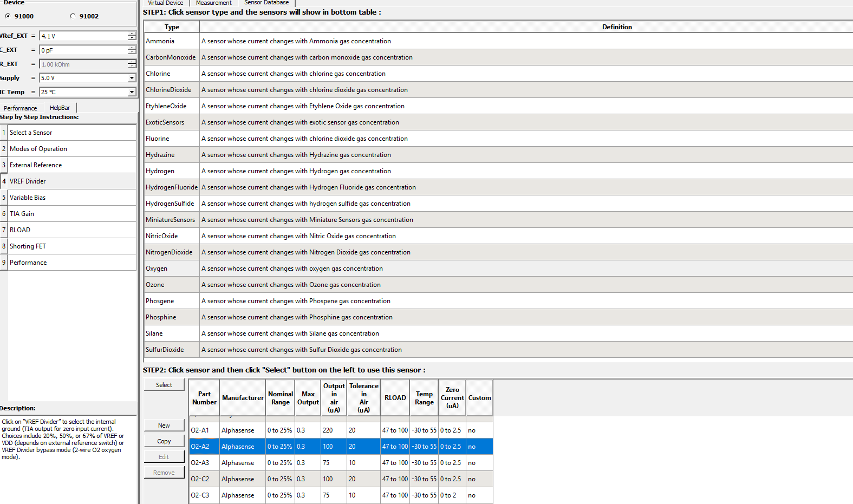The width and height of the screenshot is (853, 504).
Task: Increase C_EXT with the up spinner arrow
Action: tap(132, 48)
